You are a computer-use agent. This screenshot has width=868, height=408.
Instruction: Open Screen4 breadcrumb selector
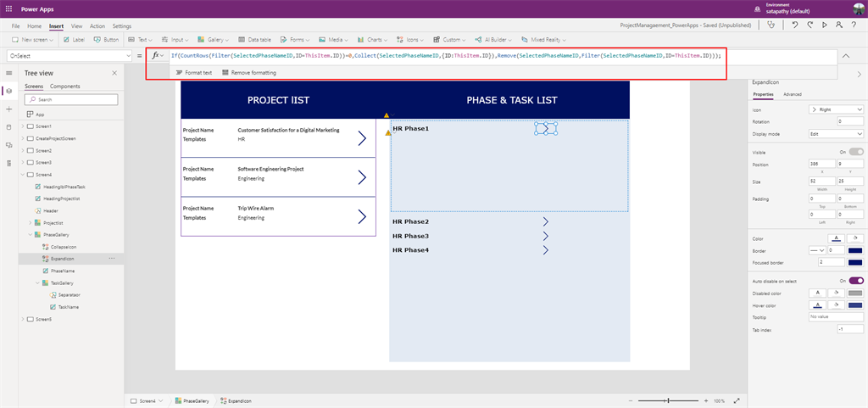tap(147, 401)
